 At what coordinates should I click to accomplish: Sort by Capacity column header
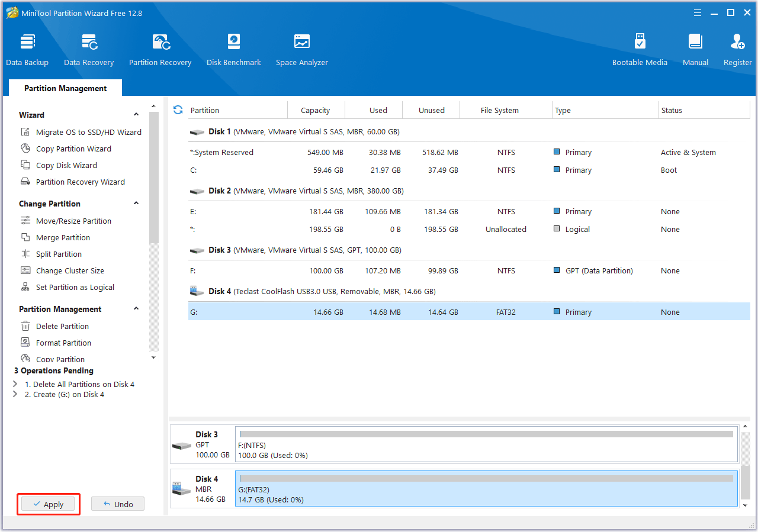pyautogui.click(x=316, y=110)
